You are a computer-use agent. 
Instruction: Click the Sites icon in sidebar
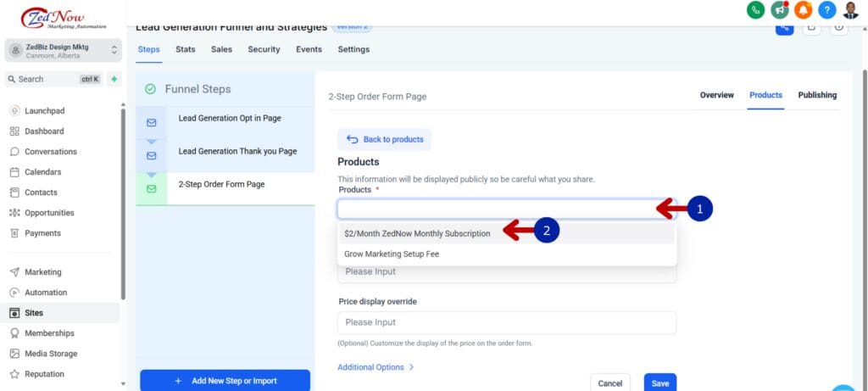coord(15,313)
